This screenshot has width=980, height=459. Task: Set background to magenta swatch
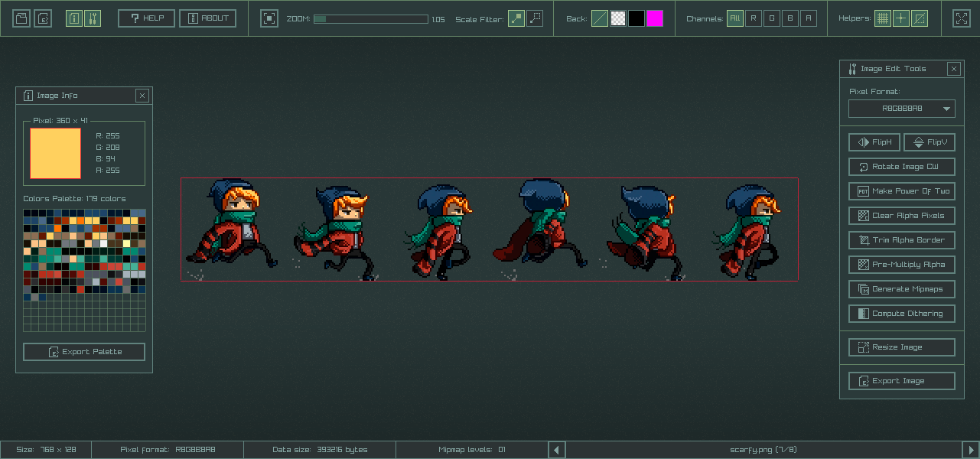tap(655, 18)
